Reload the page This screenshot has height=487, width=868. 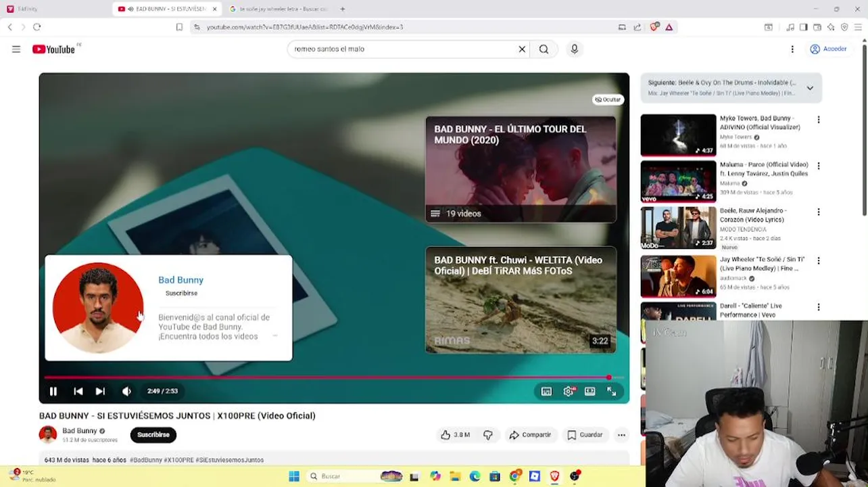click(x=37, y=27)
